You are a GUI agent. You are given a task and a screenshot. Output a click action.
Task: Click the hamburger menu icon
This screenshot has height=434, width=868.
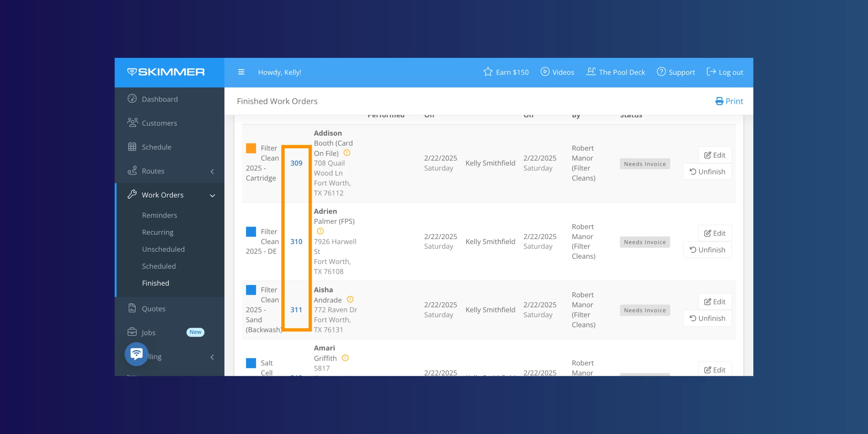point(241,72)
